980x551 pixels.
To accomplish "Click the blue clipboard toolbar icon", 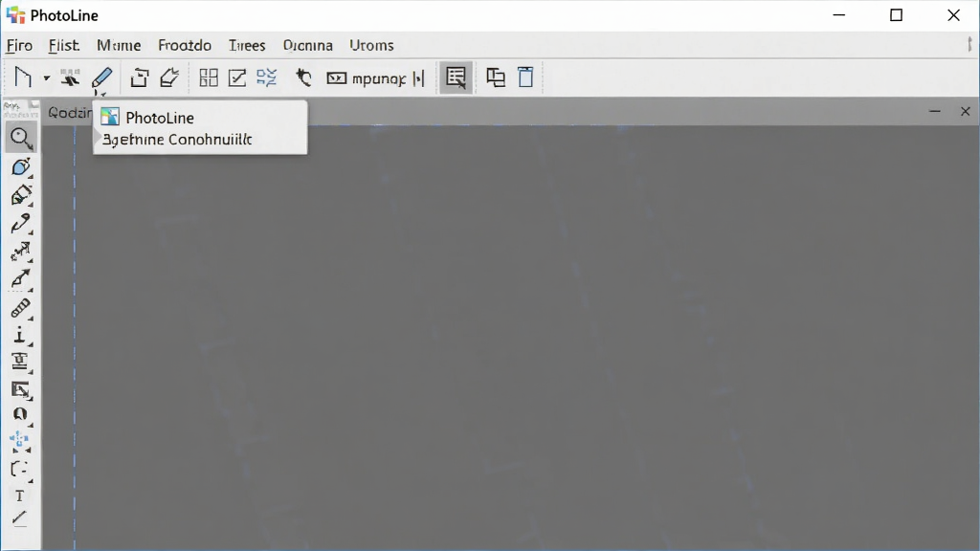I will pyautogui.click(x=525, y=77).
